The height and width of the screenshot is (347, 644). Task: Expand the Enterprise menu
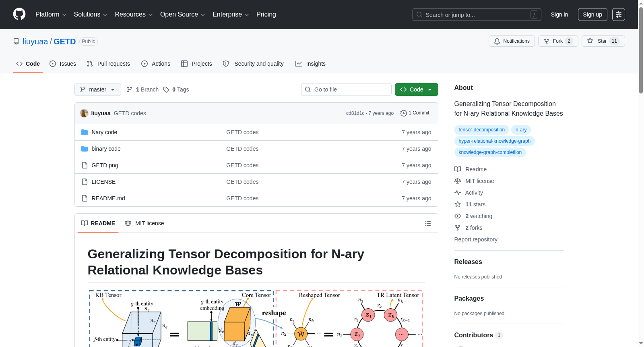tap(231, 15)
